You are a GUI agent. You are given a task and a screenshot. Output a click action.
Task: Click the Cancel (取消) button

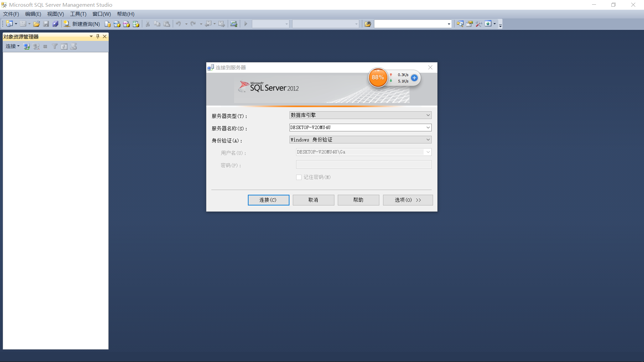point(313,200)
